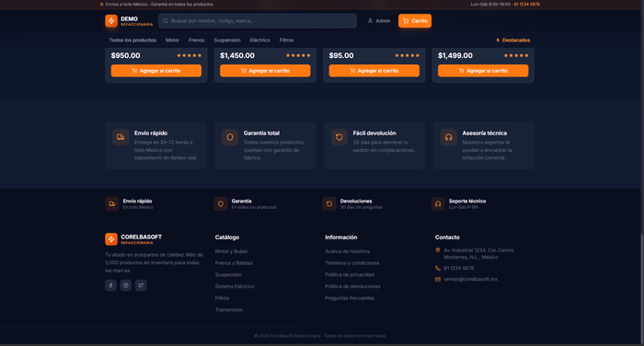Open the Instagram social icon
The image size is (644, 346).
pyautogui.click(x=126, y=285)
